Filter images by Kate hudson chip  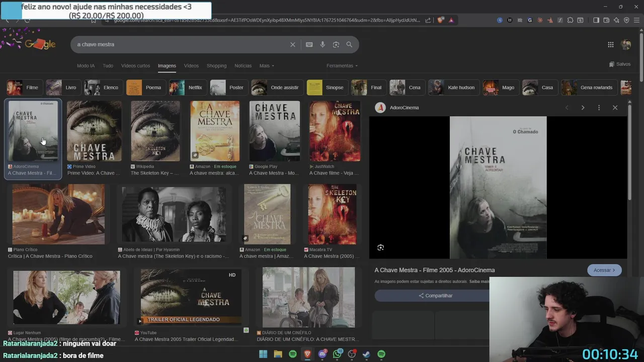click(453, 87)
